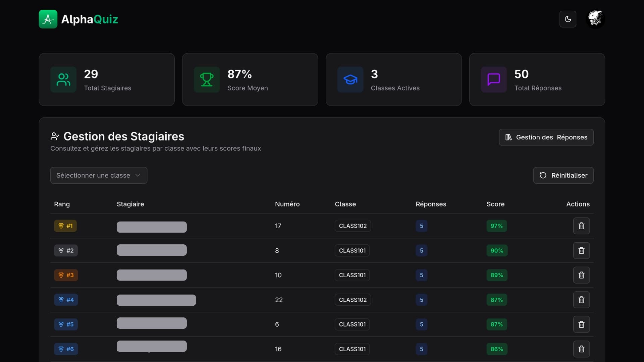
Task: Select the Stagiaire column header
Action: 130,204
